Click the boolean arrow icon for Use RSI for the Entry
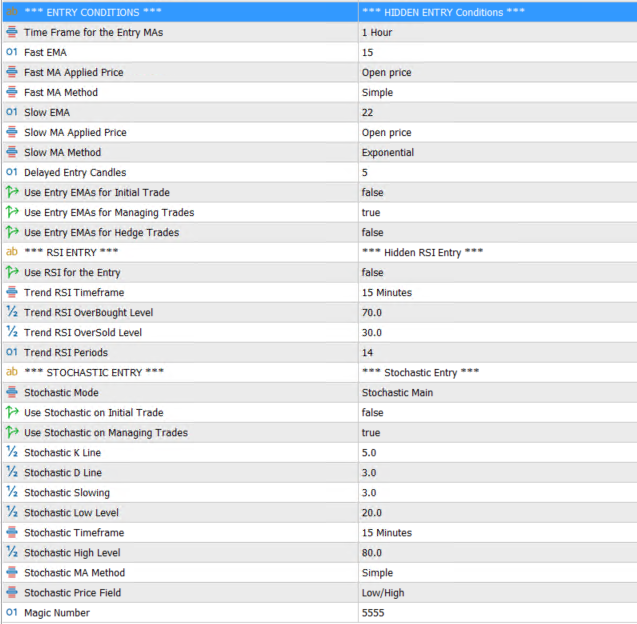The image size is (637, 624). point(12,272)
